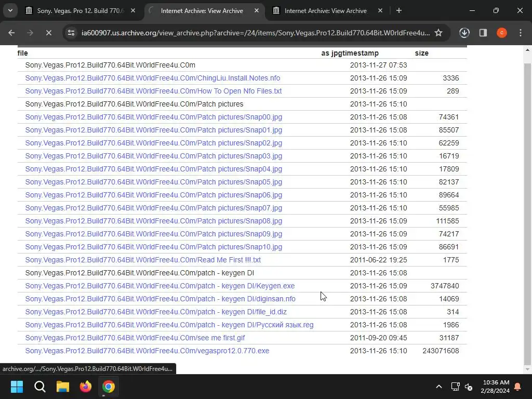Screen dimensions: 532x399
Task: Click the Chrome taskbar icon
Action: 109,387
